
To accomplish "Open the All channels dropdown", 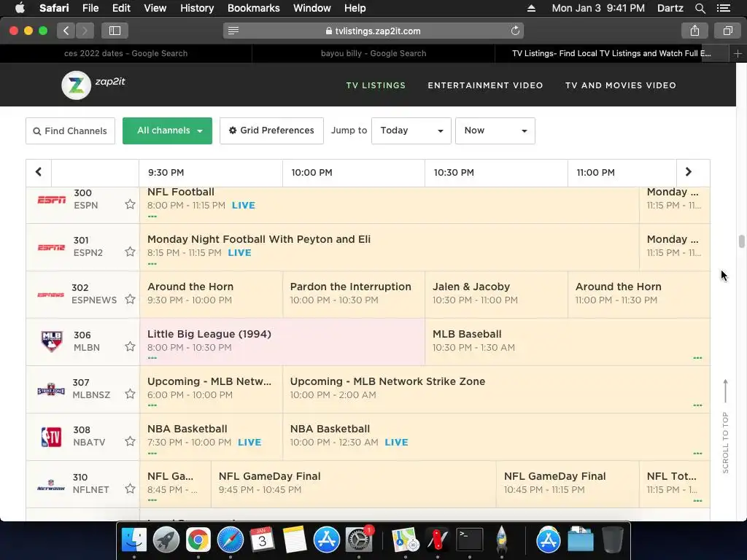I will tap(167, 131).
